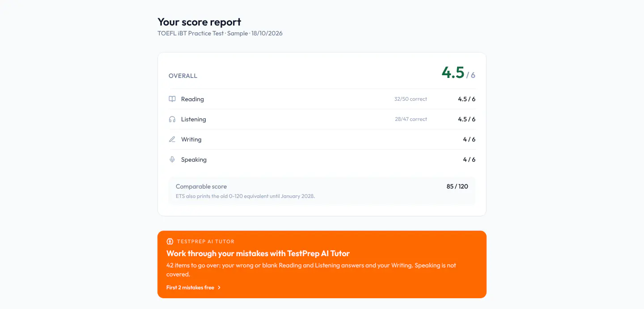Viewport: 644px width, 309px height.
Task: Click the 28/47 correct text
Action: pyautogui.click(x=411, y=119)
